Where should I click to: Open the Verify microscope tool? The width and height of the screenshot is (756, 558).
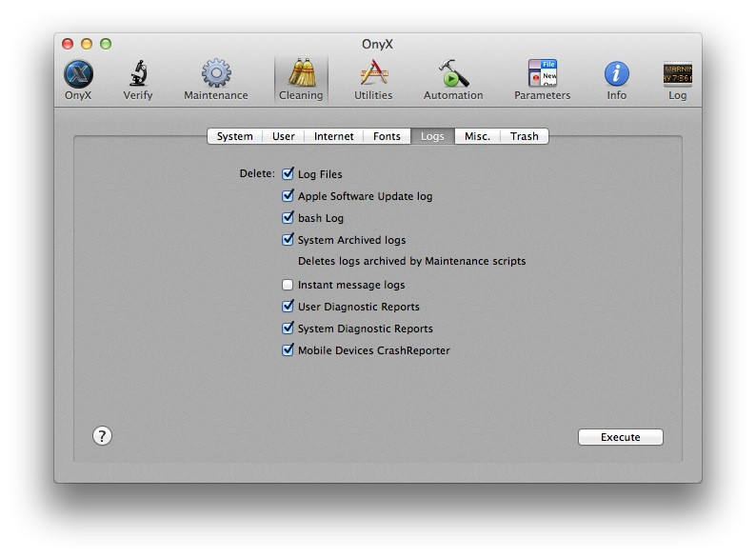138,80
